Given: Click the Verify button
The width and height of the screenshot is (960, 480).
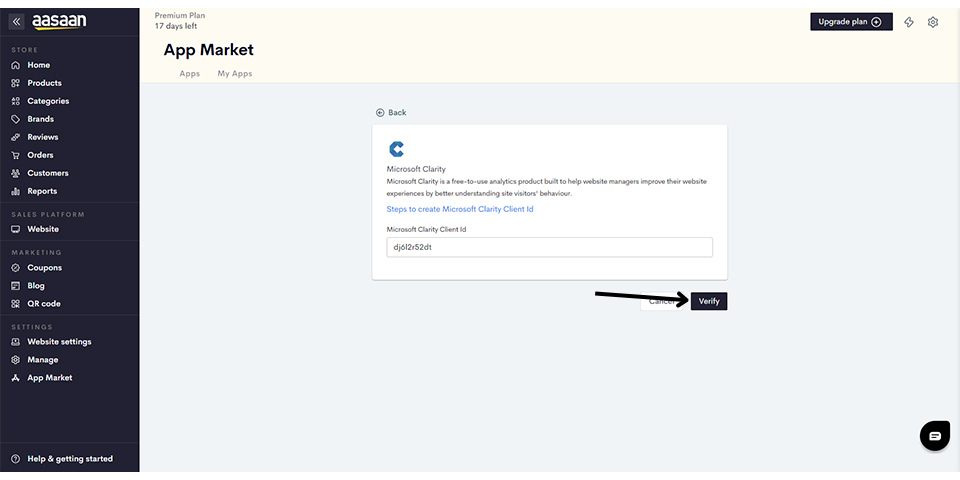Looking at the screenshot, I should 709,301.
